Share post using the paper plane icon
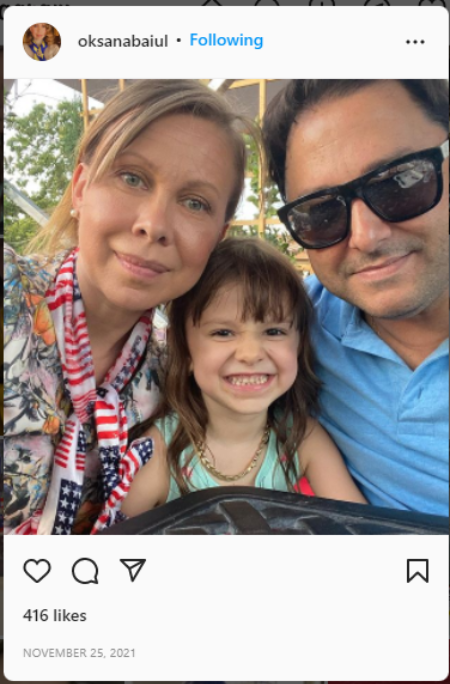The image size is (450, 684). pos(133,570)
